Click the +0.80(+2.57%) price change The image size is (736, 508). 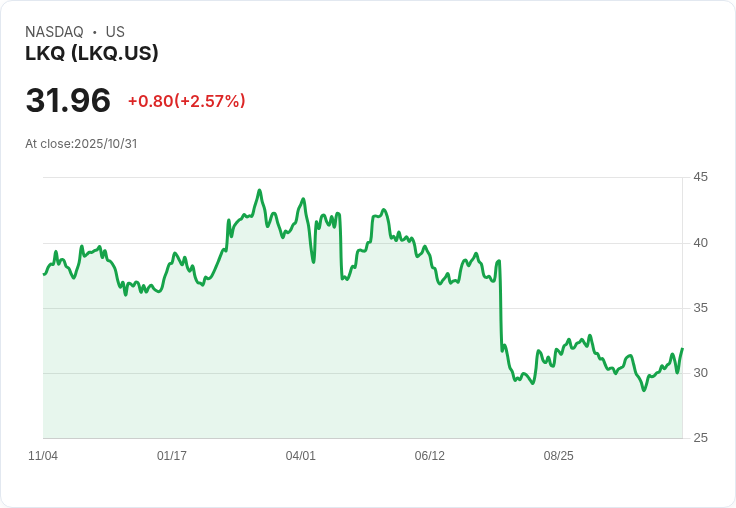tap(186, 101)
